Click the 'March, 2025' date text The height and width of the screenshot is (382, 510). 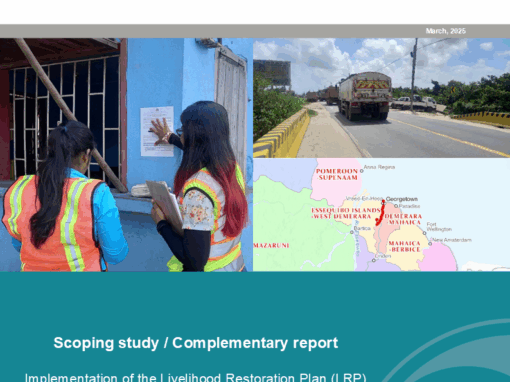pyautogui.click(x=445, y=31)
